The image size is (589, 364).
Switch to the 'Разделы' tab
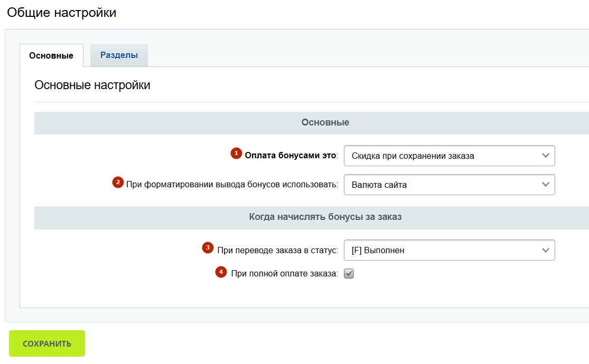coord(119,55)
